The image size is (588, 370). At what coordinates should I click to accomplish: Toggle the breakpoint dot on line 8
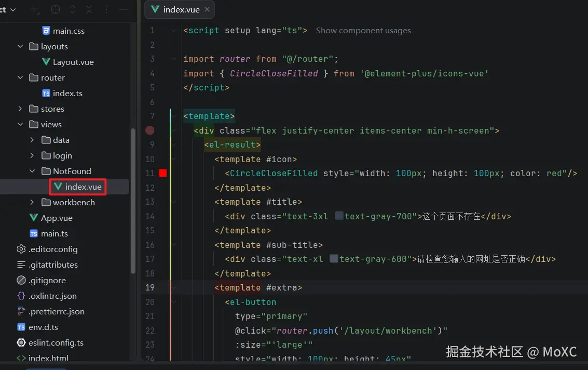click(x=150, y=130)
